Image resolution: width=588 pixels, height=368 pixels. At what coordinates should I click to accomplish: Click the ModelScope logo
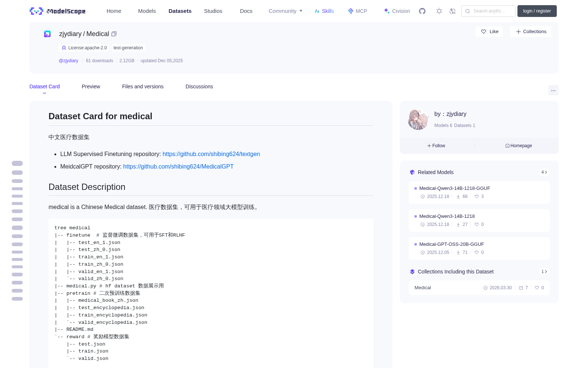(x=58, y=11)
